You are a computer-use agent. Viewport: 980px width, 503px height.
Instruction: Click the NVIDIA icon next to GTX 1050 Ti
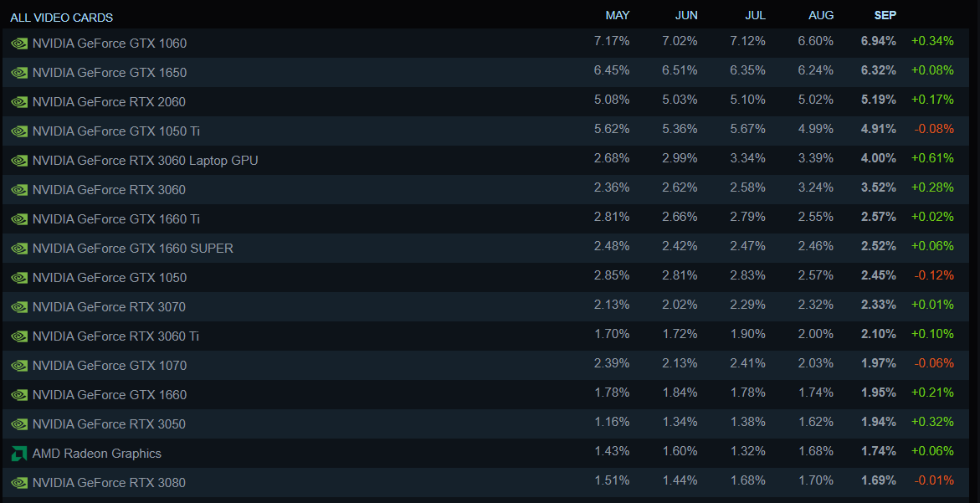pyautogui.click(x=19, y=131)
